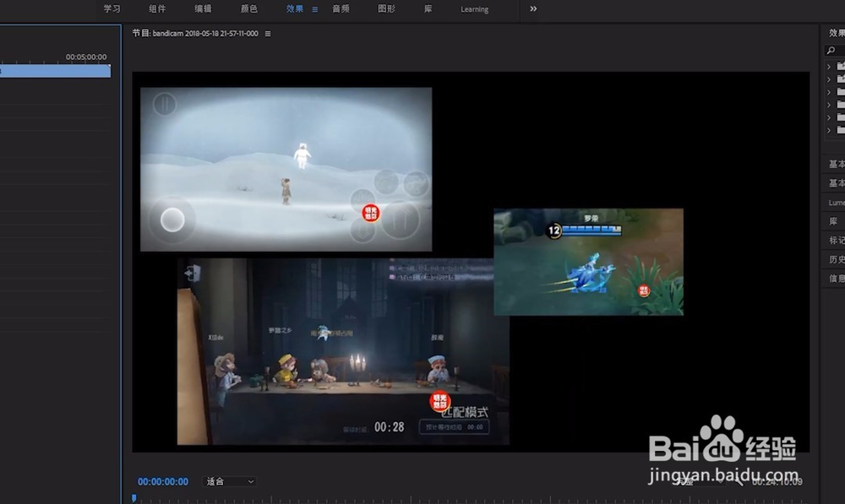Open the Lumetri panel header
Image resolution: width=845 pixels, height=504 pixels.
836,203
